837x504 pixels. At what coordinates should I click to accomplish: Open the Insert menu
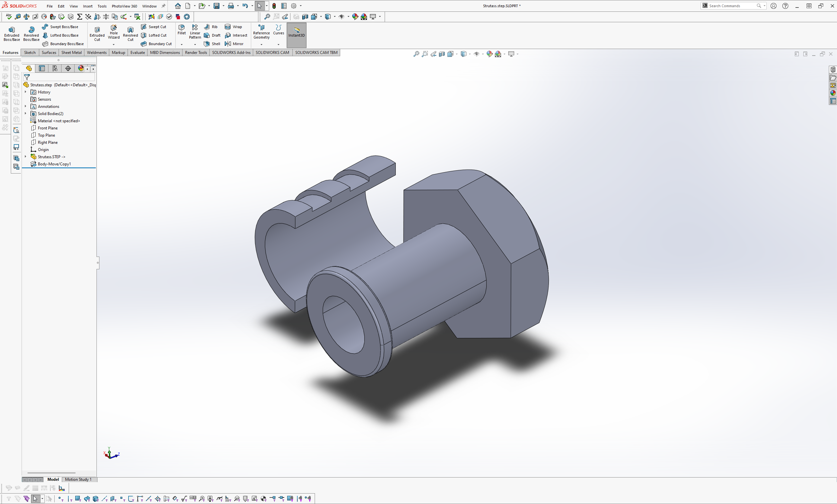click(x=88, y=6)
